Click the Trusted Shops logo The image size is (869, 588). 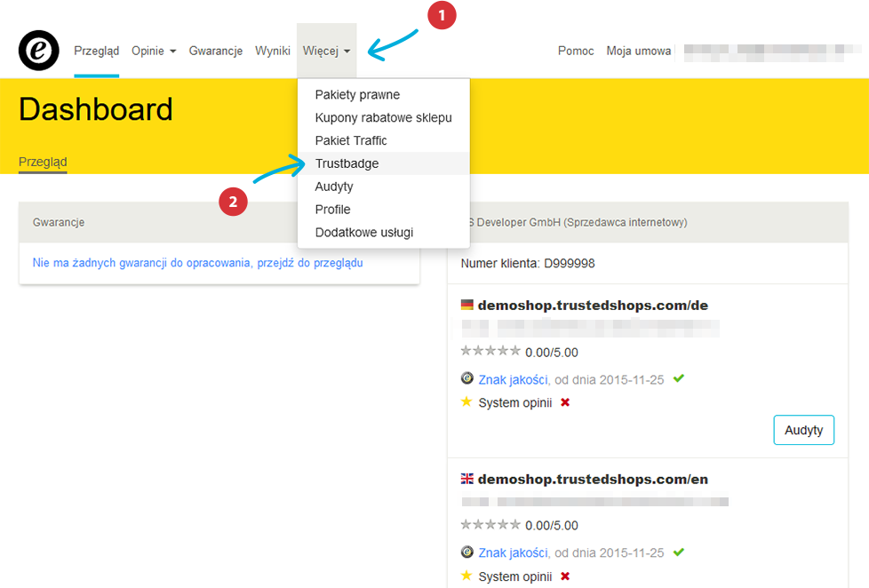pyautogui.click(x=39, y=51)
